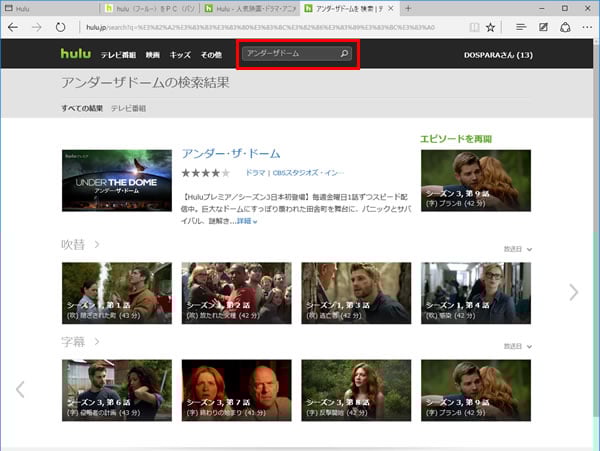
Task: Add page to favorites star icon
Action: pos(490,27)
